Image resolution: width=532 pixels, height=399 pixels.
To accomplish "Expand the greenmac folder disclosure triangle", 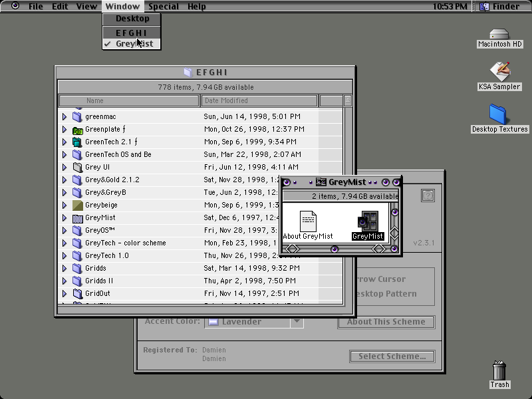I will coord(65,117).
